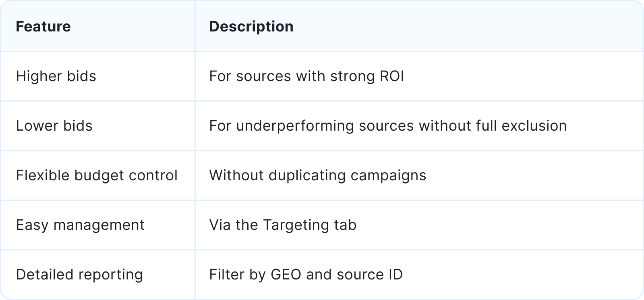Image resolution: width=644 pixels, height=300 pixels.
Task: Click 'Filter by GEO and source ID'
Action: 306,275
